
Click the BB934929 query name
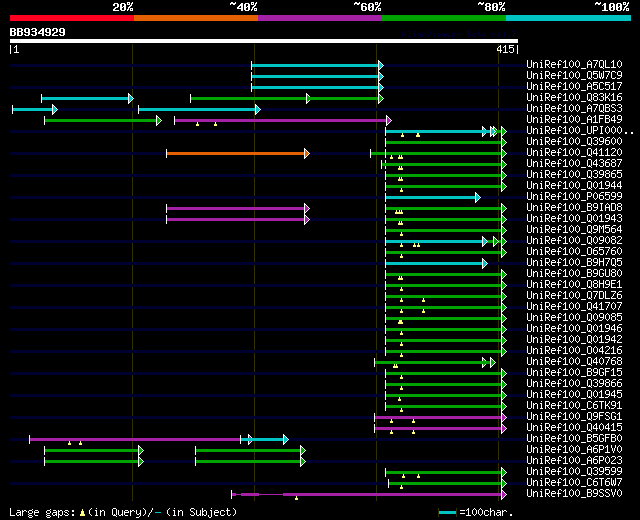coord(38,32)
